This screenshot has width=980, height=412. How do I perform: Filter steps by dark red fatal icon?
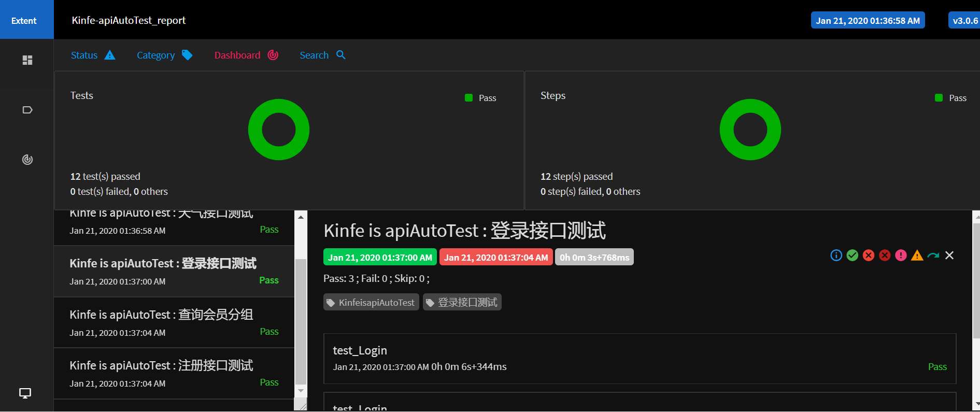(885, 255)
